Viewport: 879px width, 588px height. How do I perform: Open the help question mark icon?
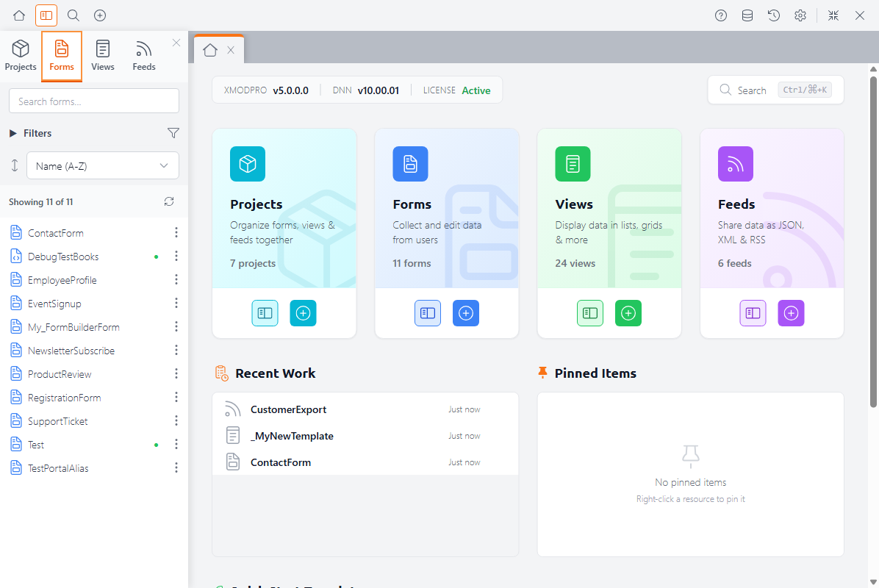tap(721, 15)
